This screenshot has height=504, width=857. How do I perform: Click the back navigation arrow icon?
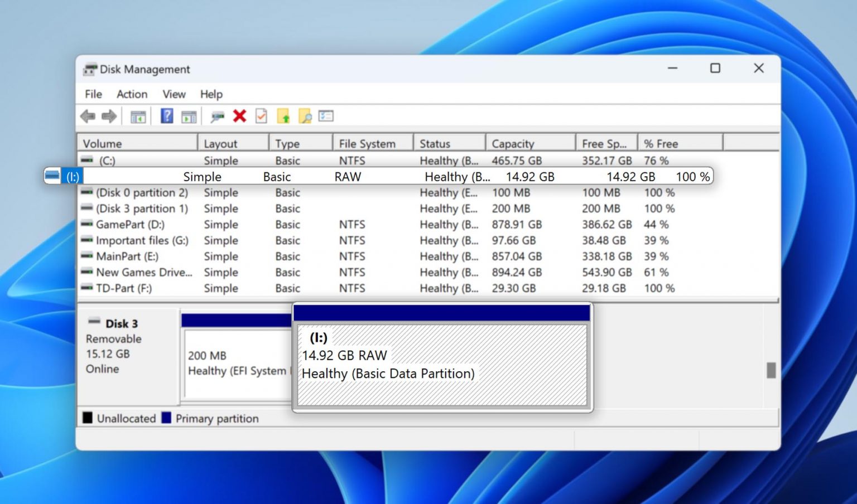pyautogui.click(x=86, y=116)
